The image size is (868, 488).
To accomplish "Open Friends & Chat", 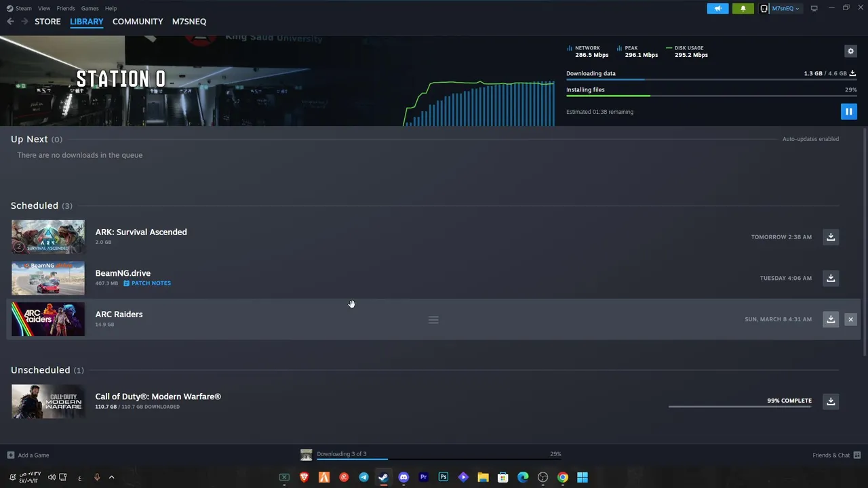I will pyautogui.click(x=836, y=455).
